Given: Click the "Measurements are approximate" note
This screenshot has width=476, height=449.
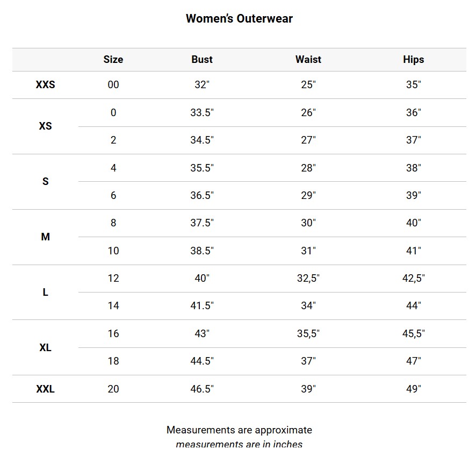Looking at the screenshot, I should [x=239, y=430].
